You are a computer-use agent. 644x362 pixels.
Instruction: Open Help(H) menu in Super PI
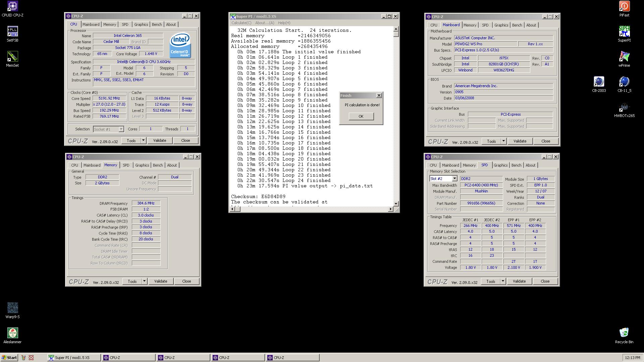pos(284,23)
